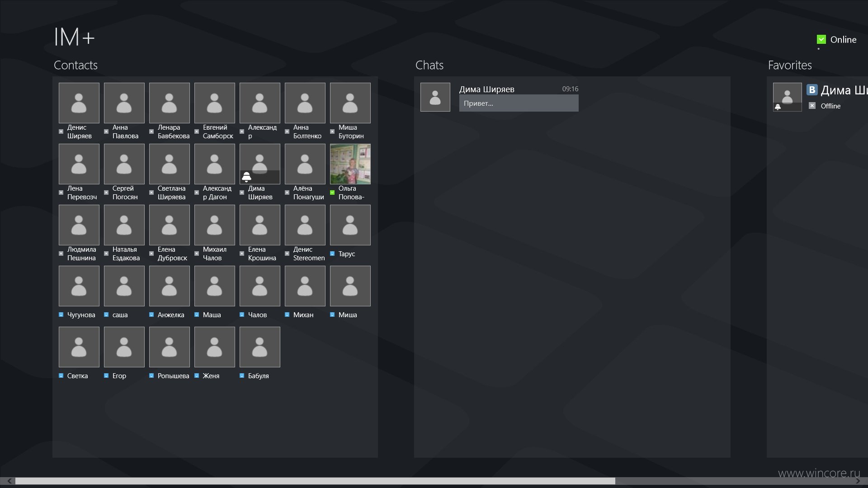
Task: Click the Contacts section heading
Action: tap(75, 65)
